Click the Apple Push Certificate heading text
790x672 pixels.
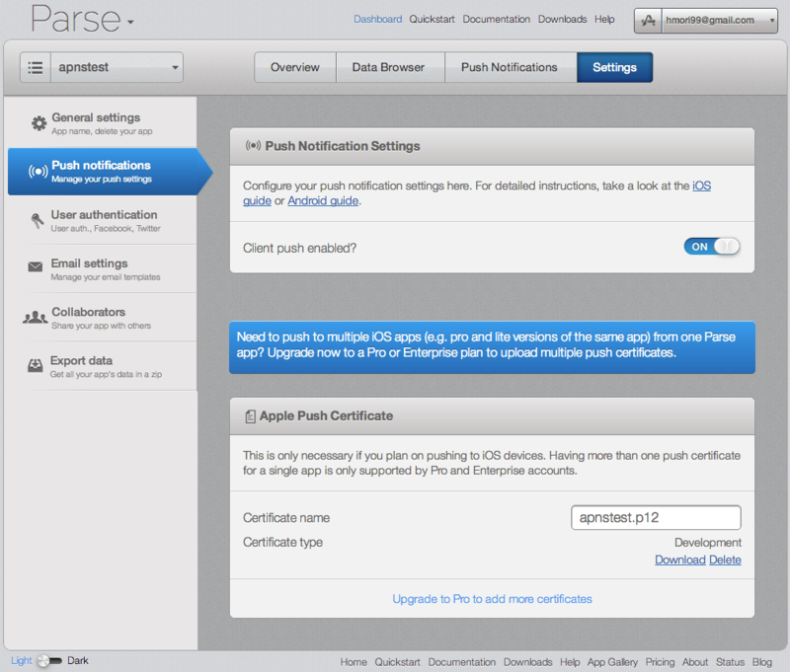(327, 415)
